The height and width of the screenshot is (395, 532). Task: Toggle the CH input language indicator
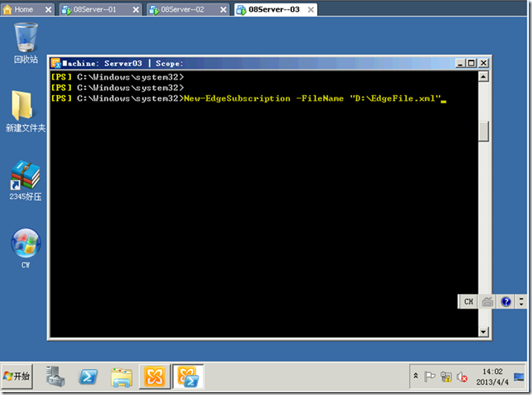click(x=469, y=301)
